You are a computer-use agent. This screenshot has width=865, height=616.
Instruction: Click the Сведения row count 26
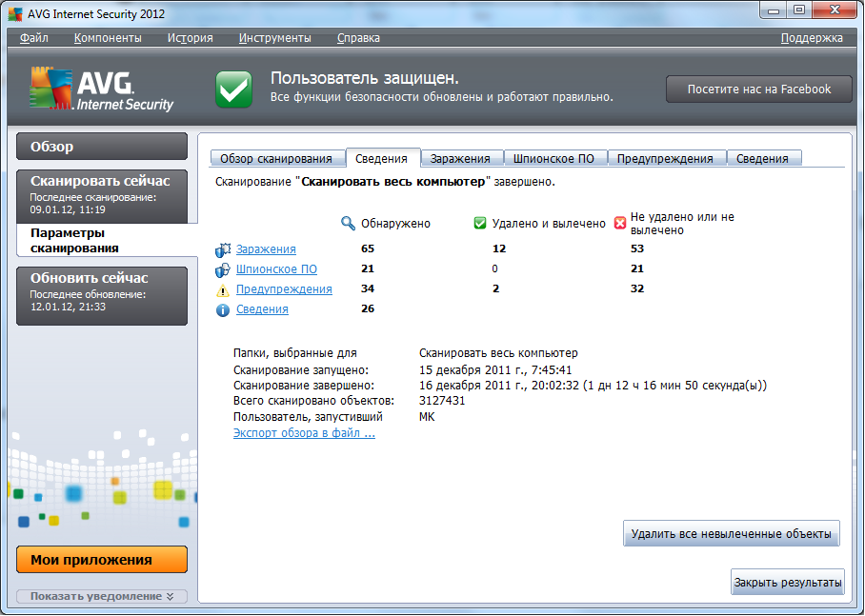[x=368, y=308]
